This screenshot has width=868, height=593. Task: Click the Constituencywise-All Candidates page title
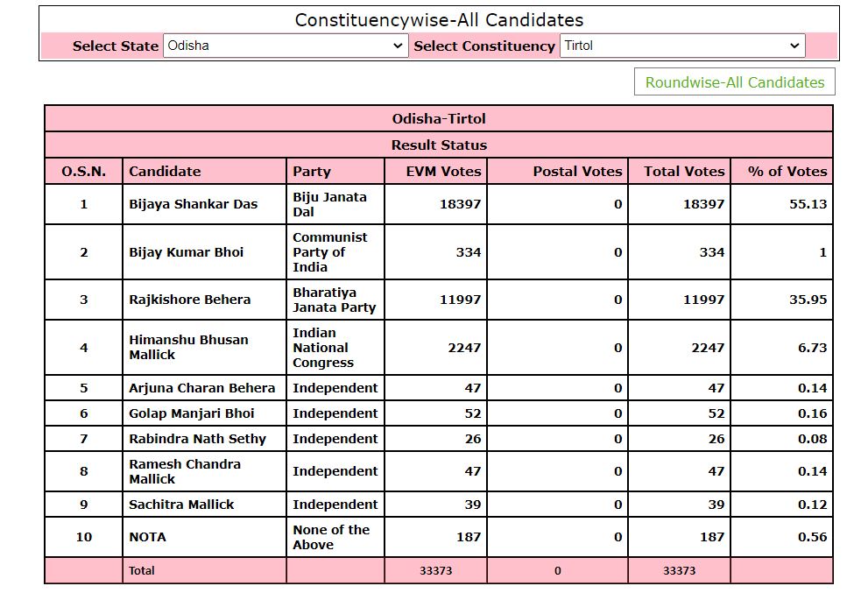tap(439, 20)
